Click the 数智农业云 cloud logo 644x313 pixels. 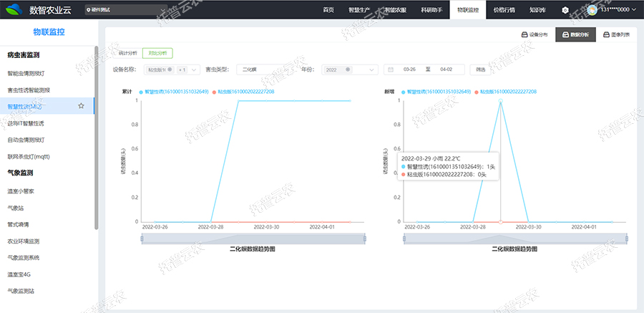14,10
